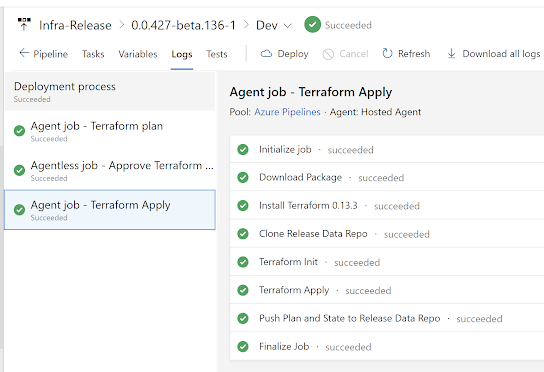
Task: Click the download arrow icon
Action: pyautogui.click(x=451, y=53)
